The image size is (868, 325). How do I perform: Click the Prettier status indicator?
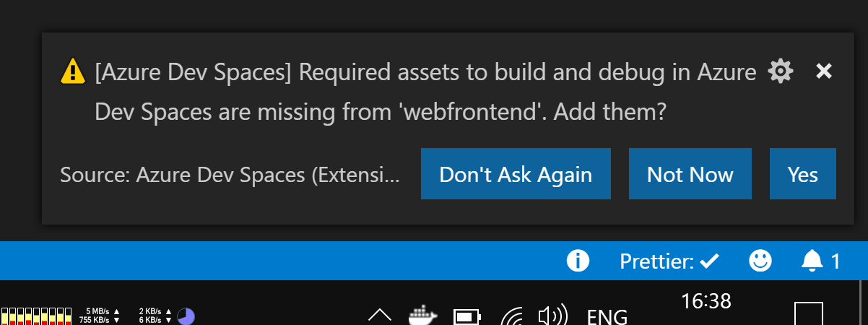click(x=669, y=261)
